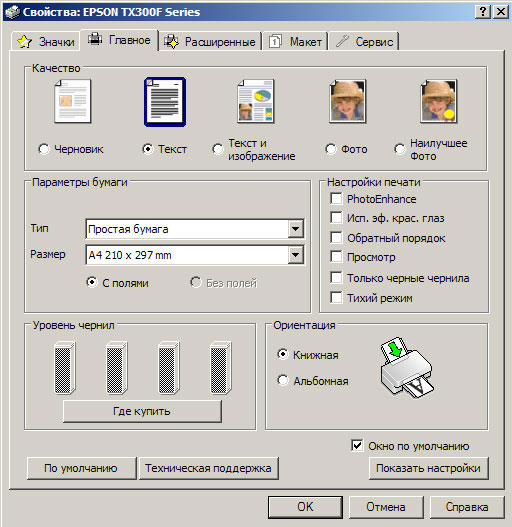Viewport: 512px width, 527px height.
Task: Click the third ink cartridge level indicator
Action: (x=168, y=368)
